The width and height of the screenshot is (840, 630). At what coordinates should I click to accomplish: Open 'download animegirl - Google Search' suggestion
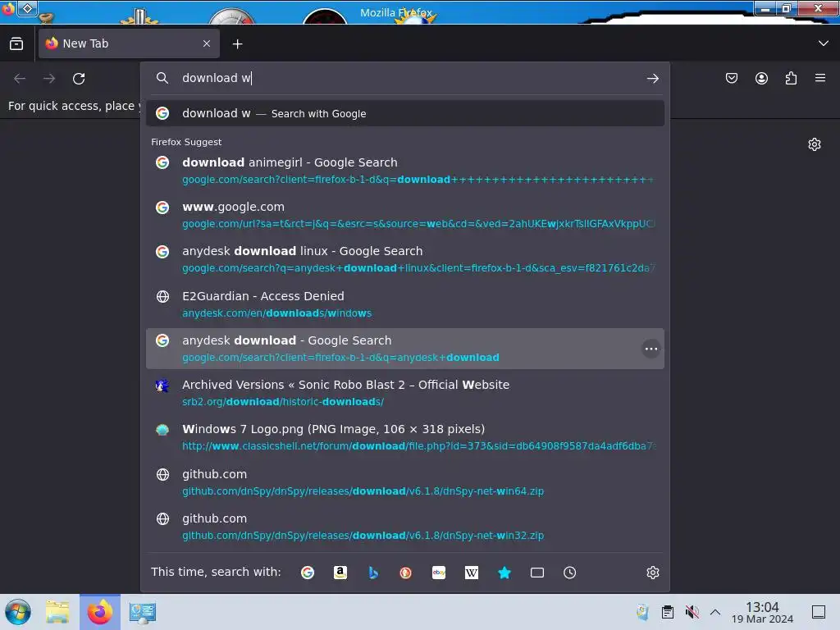(x=405, y=171)
